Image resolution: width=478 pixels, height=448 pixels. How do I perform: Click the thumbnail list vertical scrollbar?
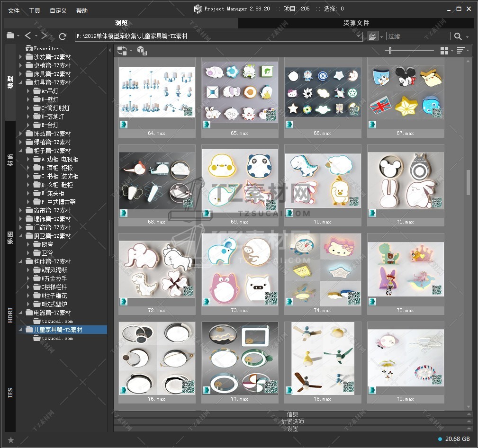(x=469, y=182)
